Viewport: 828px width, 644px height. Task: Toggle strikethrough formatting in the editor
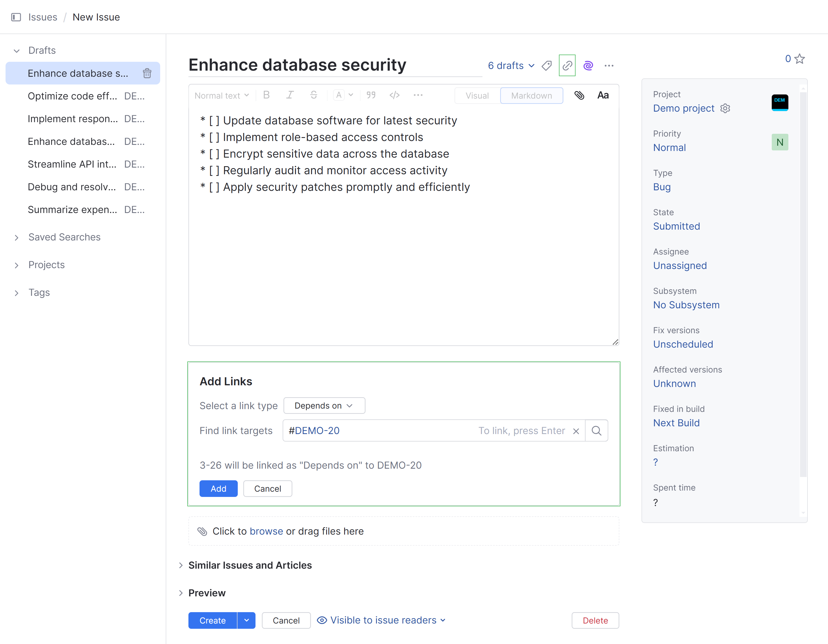click(313, 95)
